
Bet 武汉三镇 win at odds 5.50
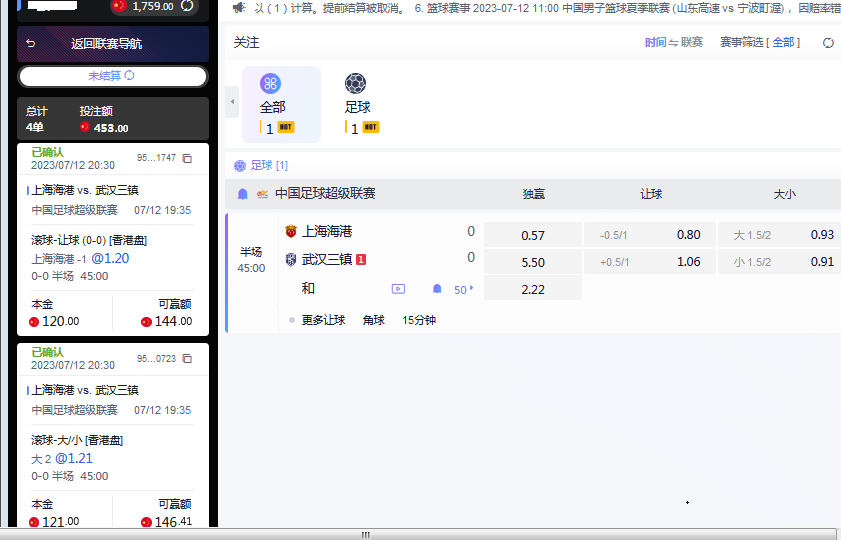tap(533, 262)
